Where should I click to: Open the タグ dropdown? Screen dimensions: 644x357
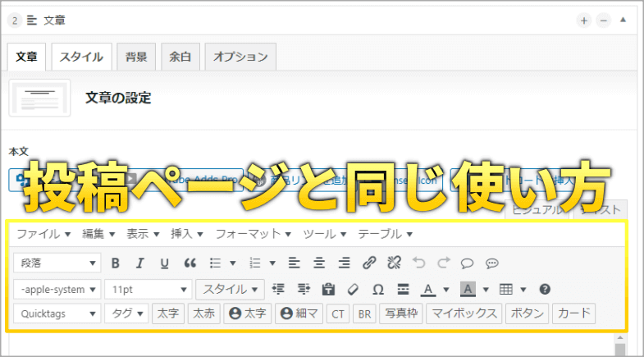pyautogui.click(x=126, y=314)
